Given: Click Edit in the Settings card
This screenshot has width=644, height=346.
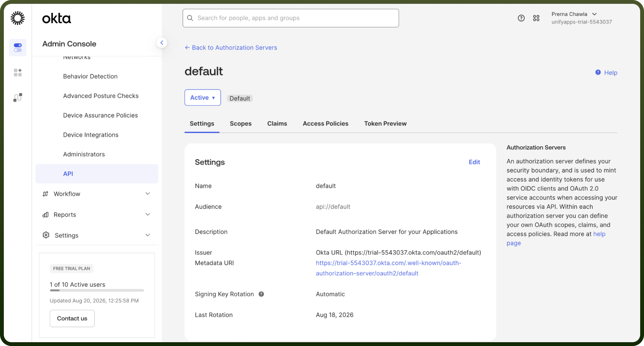Looking at the screenshot, I should [474, 162].
